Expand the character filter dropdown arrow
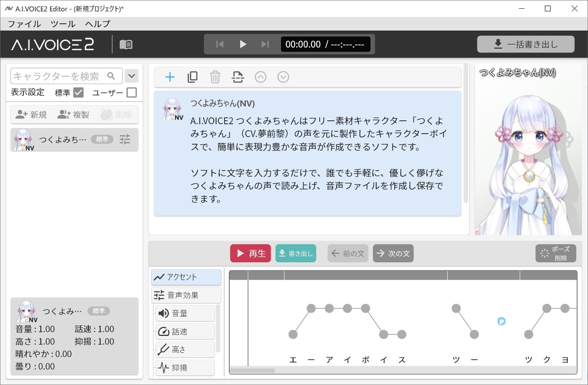This screenshot has width=588, height=385. [132, 76]
